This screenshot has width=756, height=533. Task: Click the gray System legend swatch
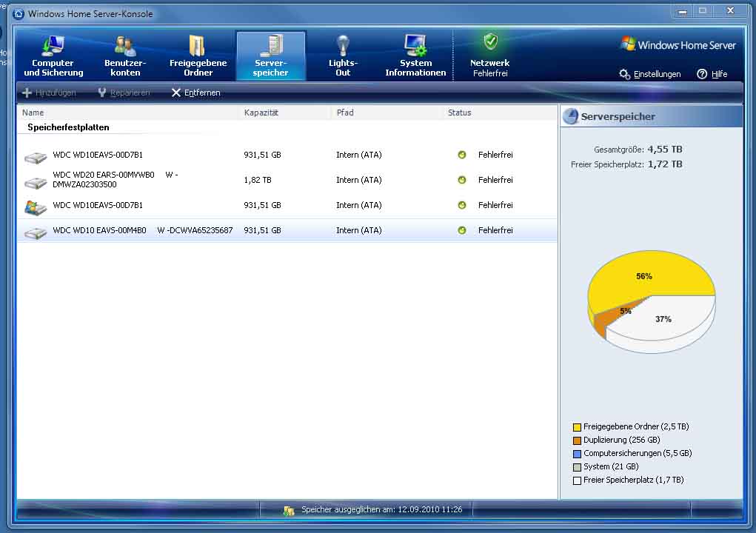coord(577,467)
